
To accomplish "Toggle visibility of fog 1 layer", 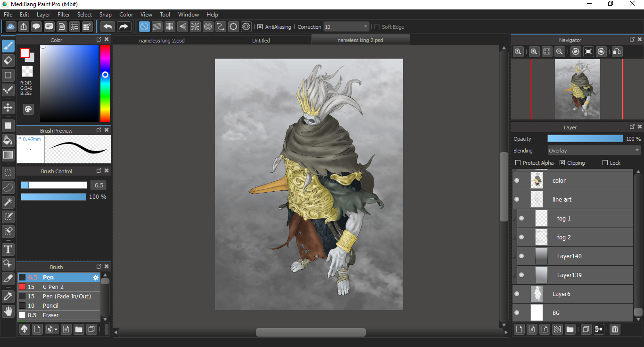I will 521,218.
